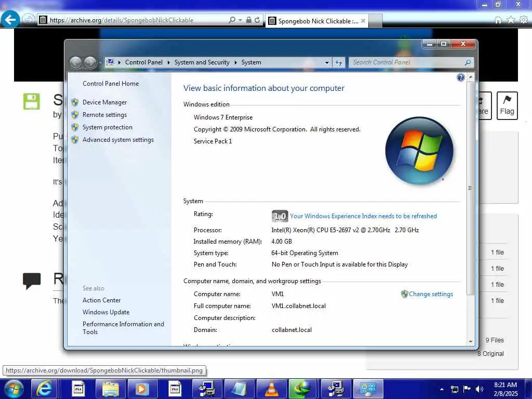Viewport: 532px width, 399px height.
Task: Click the Action Center flag tray icon
Action: (467, 389)
